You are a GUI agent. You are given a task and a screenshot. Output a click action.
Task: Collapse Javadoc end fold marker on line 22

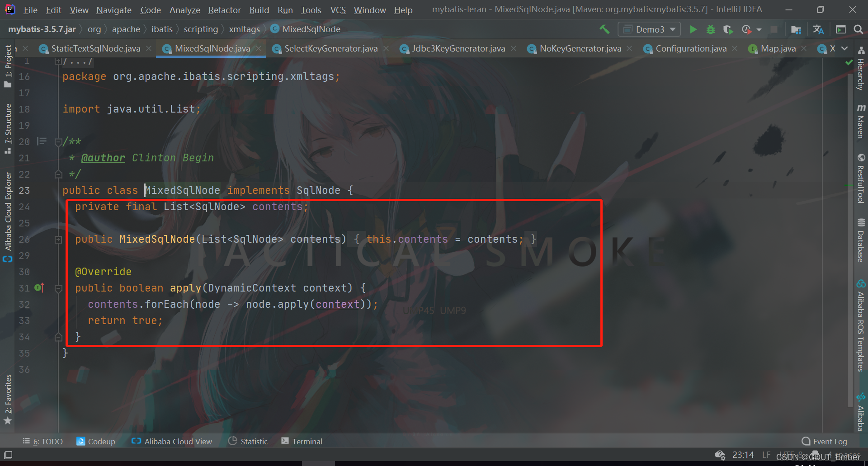(58, 174)
